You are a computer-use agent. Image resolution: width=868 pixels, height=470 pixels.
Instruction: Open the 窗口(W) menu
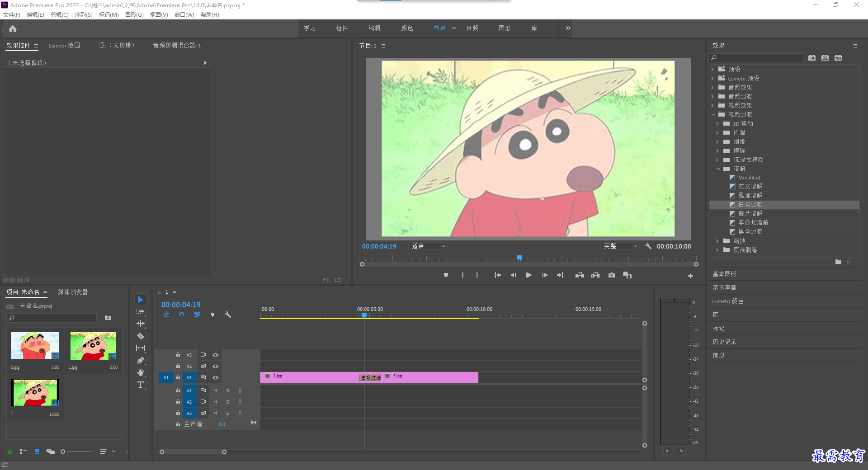[x=184, y=15]
